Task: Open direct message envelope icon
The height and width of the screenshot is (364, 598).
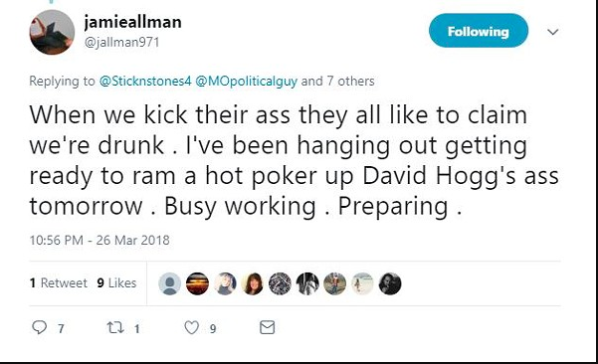Action: pos(267,327)
